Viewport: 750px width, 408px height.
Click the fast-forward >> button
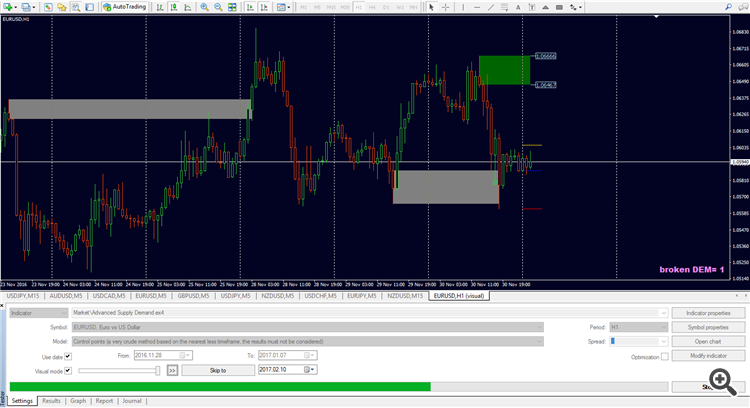click(172, 370)
